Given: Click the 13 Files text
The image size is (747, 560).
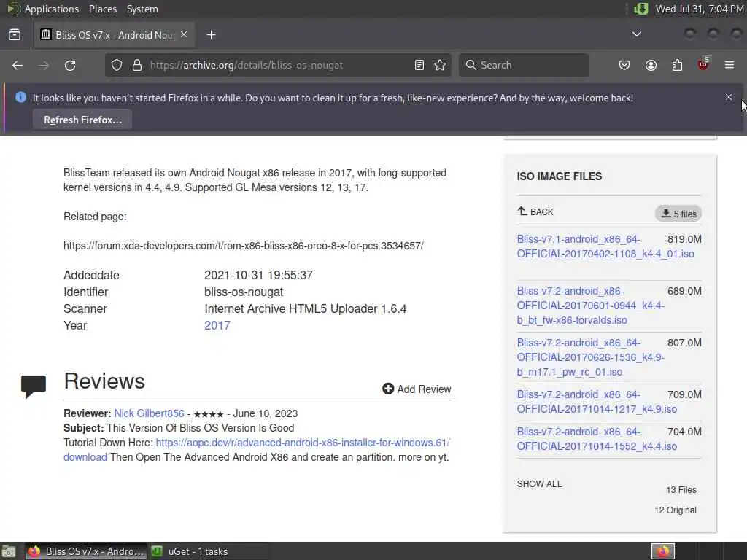Looking at the screenshot, I should point(681,490).
